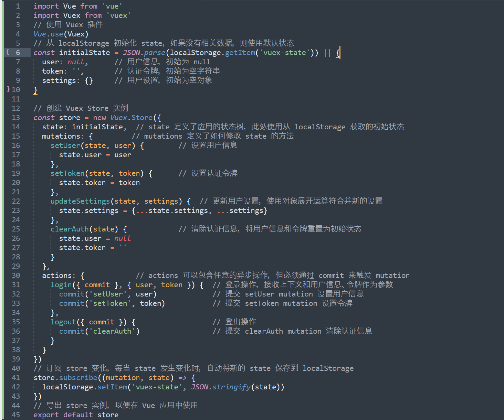This screenshot has width=504, height=420.
Task: Click the "login" action name
Action: (x=61, y=285)
